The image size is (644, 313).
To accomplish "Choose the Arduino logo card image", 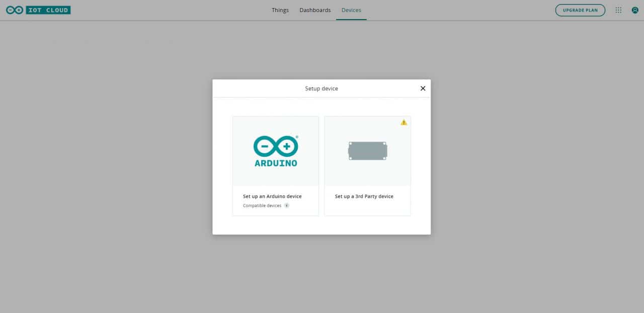I will pos(276,151).
